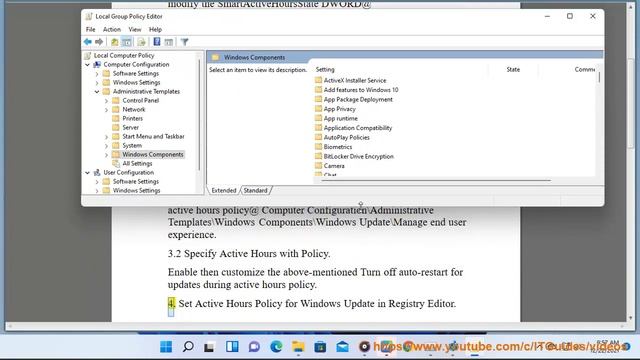The width and height of the screenshot is (640, 360).
Task: Click the Filter funnel toolbar icon
Action: (184, 42)
